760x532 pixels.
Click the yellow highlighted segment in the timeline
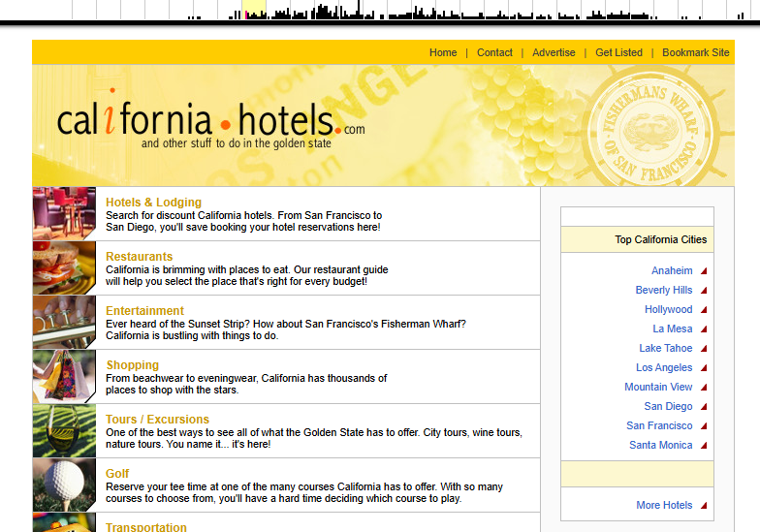(254, 10)
